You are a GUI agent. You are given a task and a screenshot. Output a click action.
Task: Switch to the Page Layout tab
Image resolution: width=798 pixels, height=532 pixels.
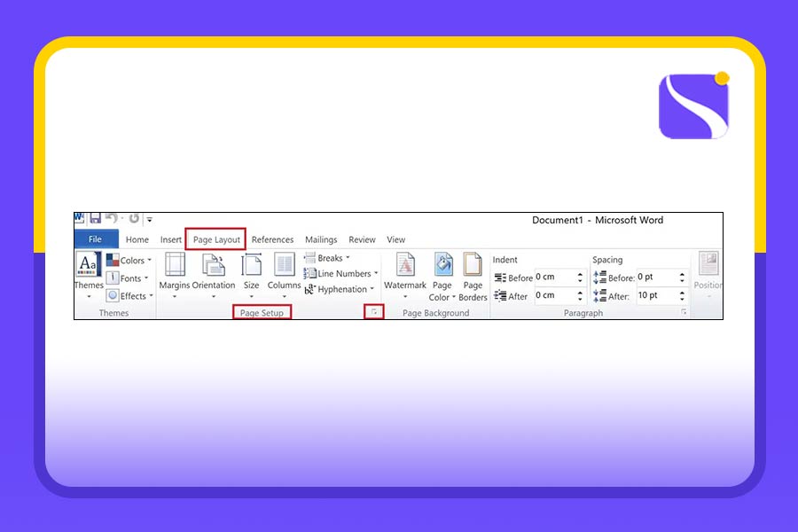click(215, 239)
